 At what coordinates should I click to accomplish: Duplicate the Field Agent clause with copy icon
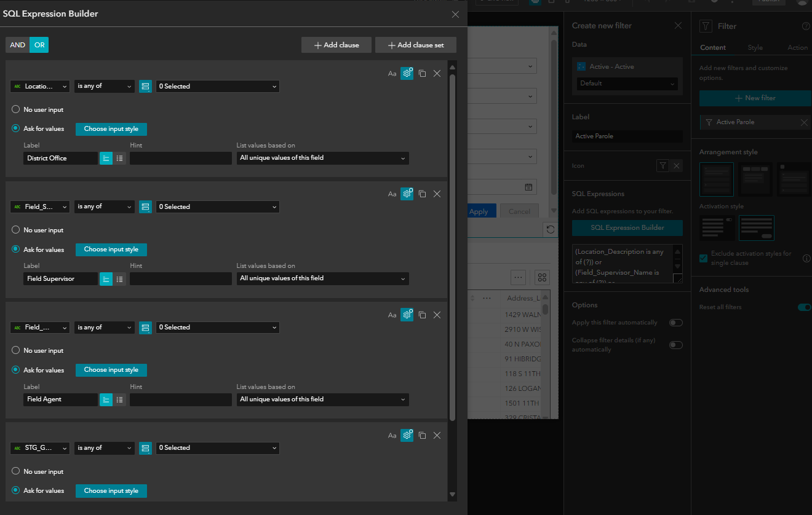[x=422, y=314]
